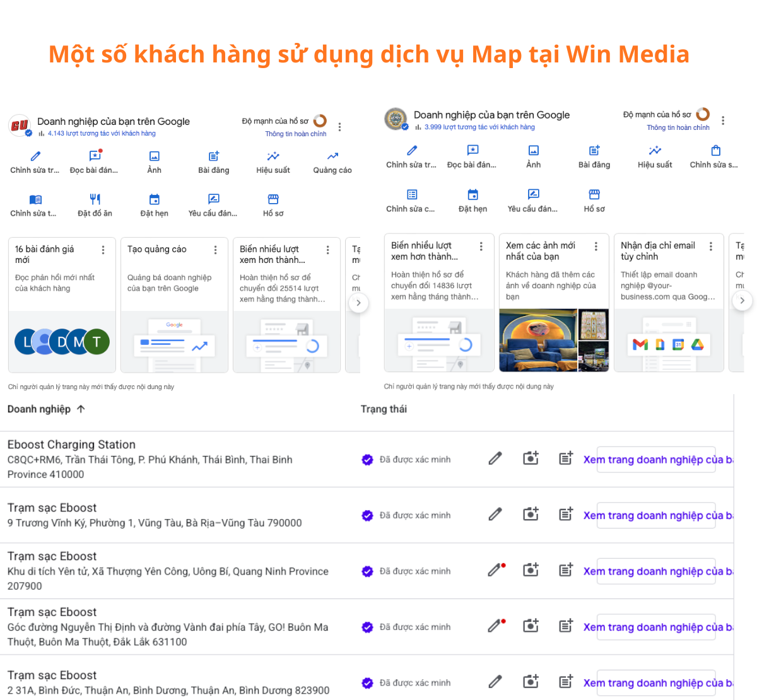Viewport: 757px width, 700px height.
Task: Open Tạo quảng cáo card
Action: (174, 305)
